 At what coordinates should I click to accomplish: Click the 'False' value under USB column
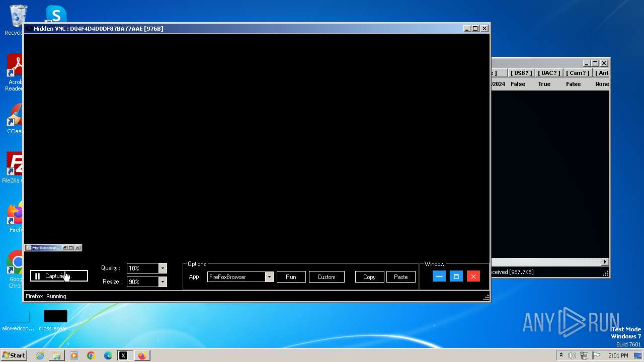(518, 84)
